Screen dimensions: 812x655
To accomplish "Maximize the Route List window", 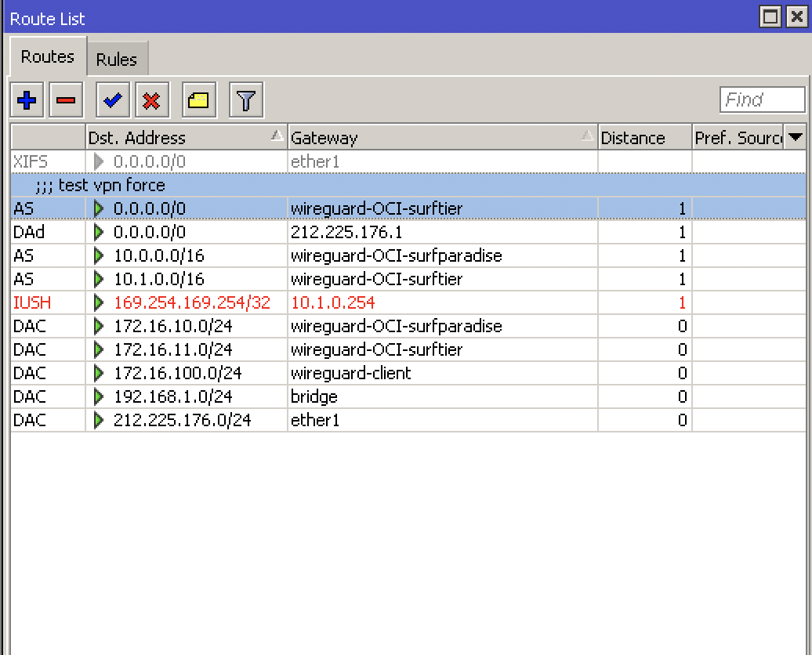I will [770, 17].
